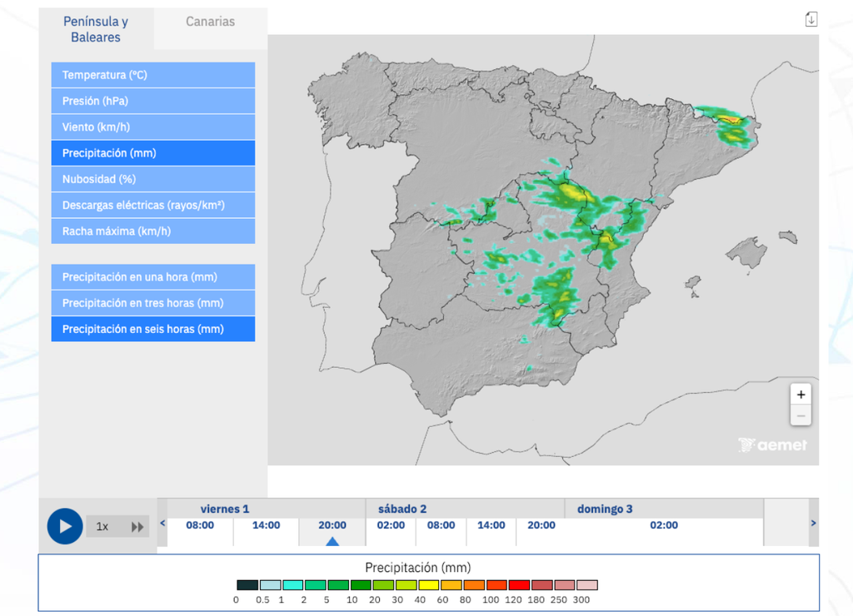853x616 pixels.
Task: Choose Precipitación en seis horas option
Action: click(x=153, y=330)
